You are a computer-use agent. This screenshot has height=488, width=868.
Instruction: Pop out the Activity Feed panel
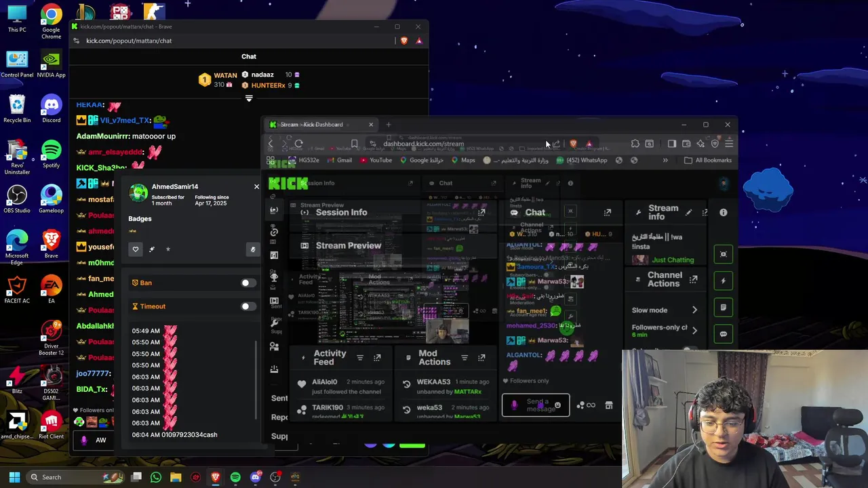(x=377, y=358)
